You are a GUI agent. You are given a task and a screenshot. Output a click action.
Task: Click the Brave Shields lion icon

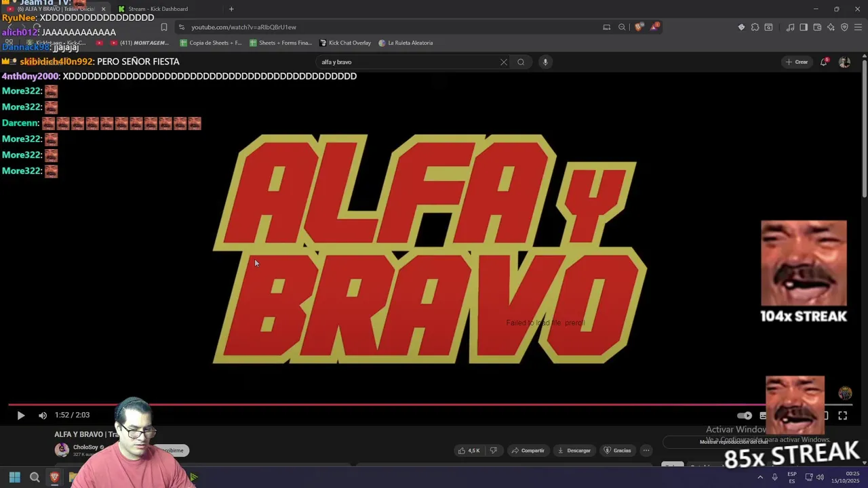639,27
